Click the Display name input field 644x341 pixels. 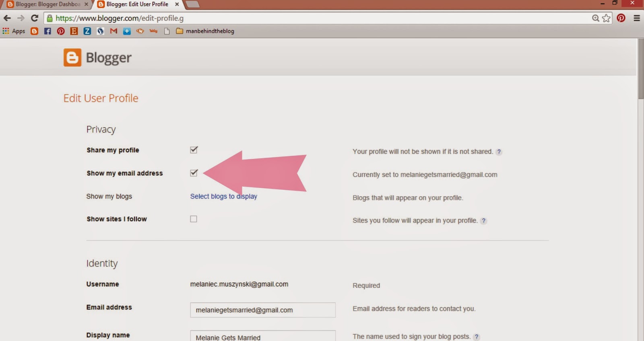[x=263, y=336]
